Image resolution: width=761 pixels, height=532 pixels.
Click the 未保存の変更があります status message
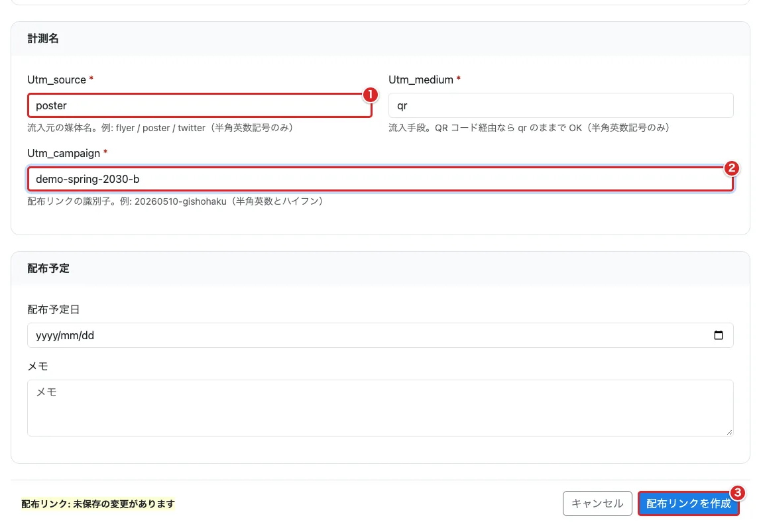(98, 504)
